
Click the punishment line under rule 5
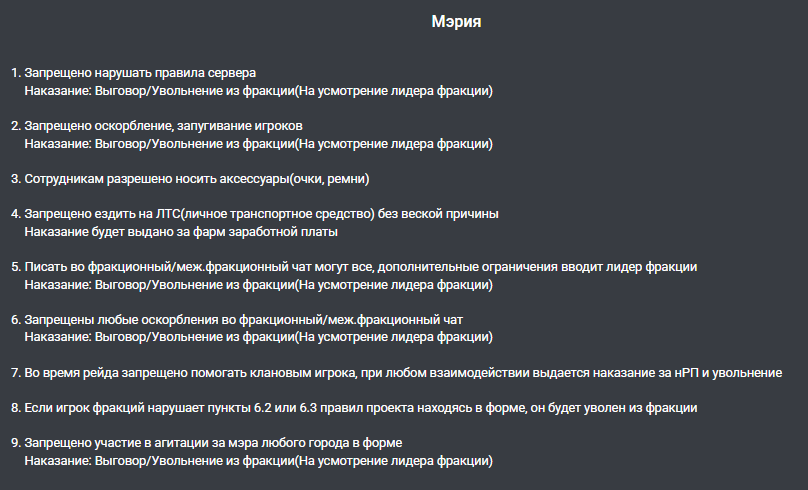point(259,285)
